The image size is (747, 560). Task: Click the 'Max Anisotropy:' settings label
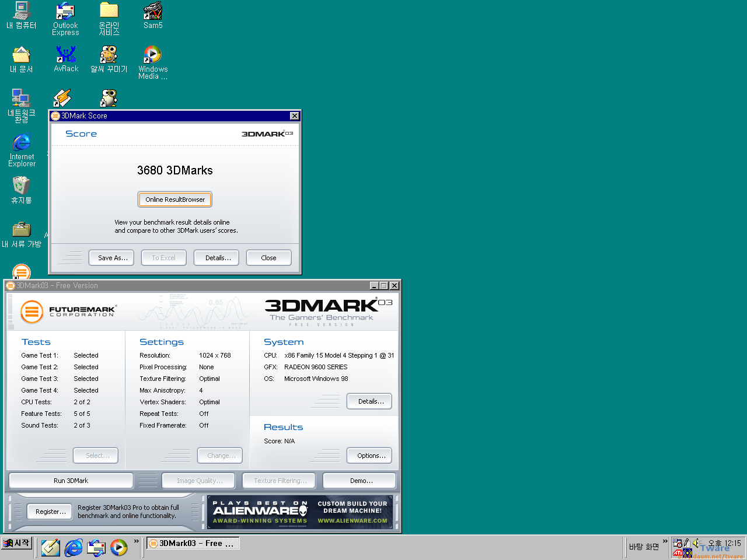tap(162, 390)
